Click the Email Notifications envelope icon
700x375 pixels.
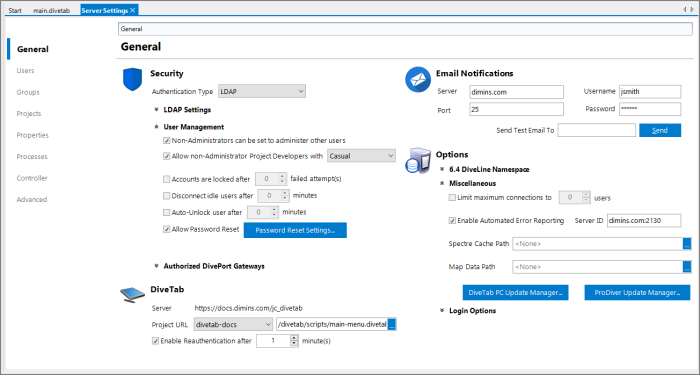point(418,80)
